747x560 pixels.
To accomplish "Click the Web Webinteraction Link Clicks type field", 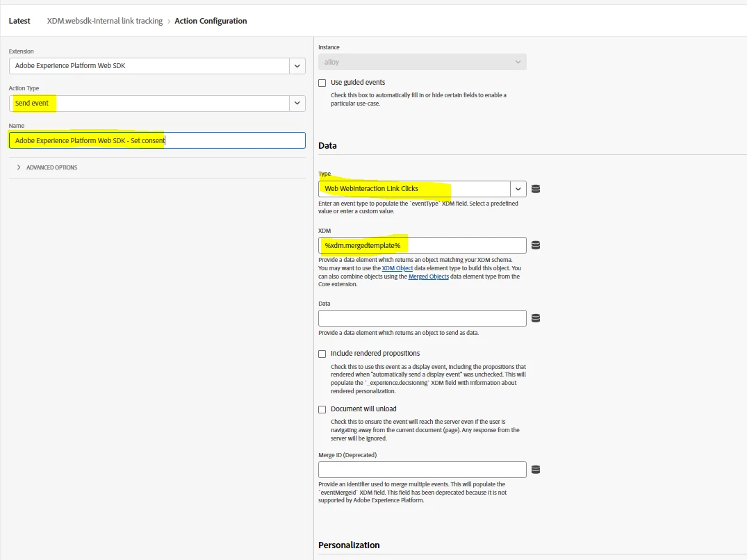I will pyautogui.click(x=414, y=189).
